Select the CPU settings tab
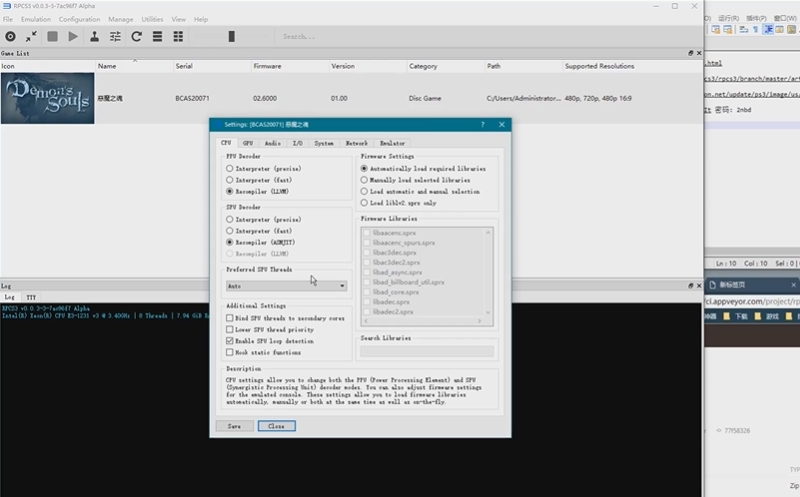The width and height of the screenshot is (800, 497). [226, 143]
